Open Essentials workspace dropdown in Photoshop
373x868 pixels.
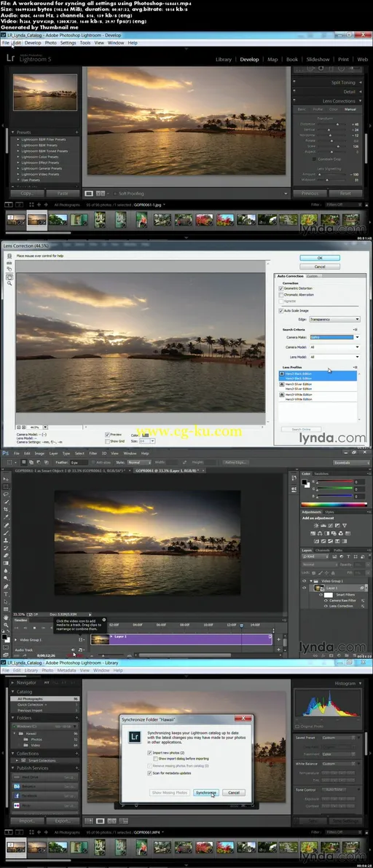[x=351, y=462]
